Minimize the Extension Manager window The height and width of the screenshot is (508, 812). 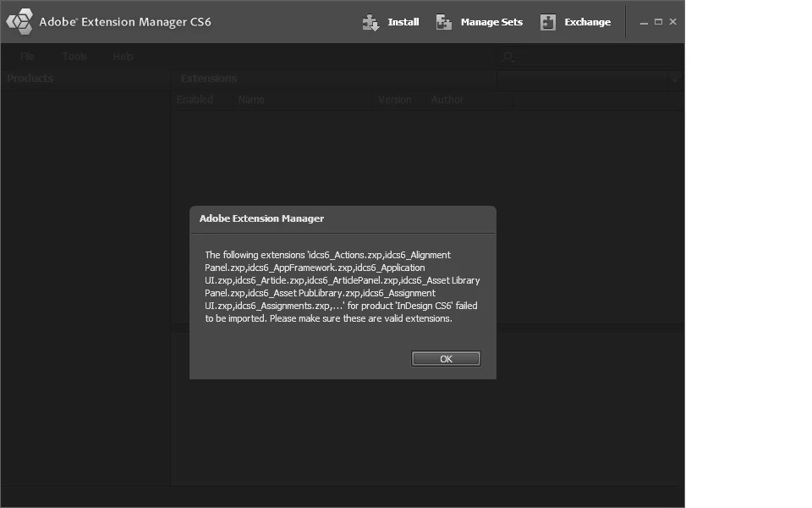[x=644, y=22]
